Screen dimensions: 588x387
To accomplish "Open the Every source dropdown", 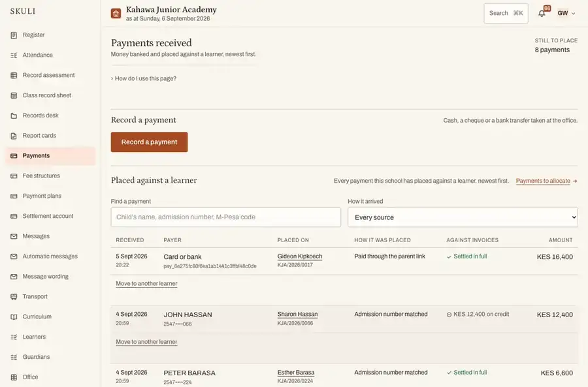I will (463, 217).
